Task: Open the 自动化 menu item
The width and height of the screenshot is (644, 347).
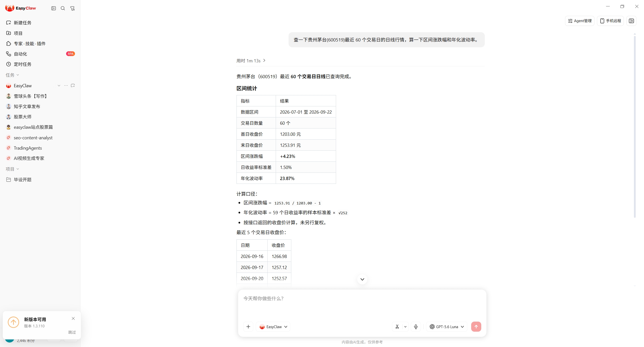Action: 40,54
